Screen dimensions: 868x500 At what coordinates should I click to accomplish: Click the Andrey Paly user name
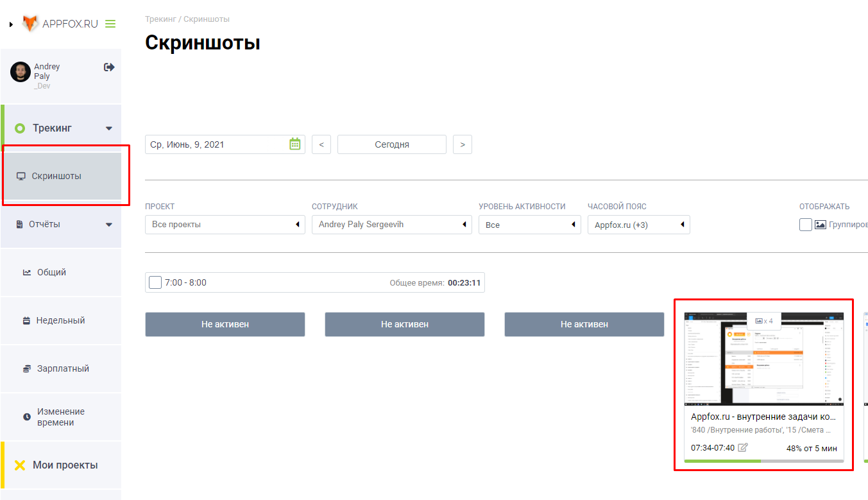pyautogui.click(x=47, y=71)
